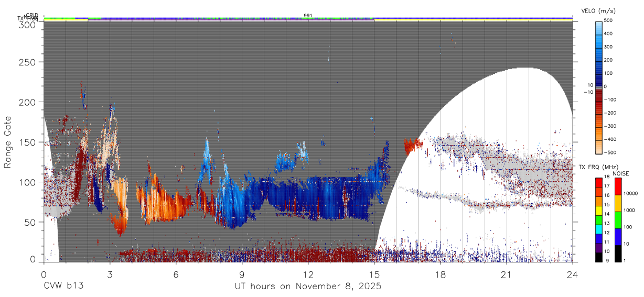
Task: Click the yellow 14–15 MHz swatch in TX FRQ
Action: [599, 210]
